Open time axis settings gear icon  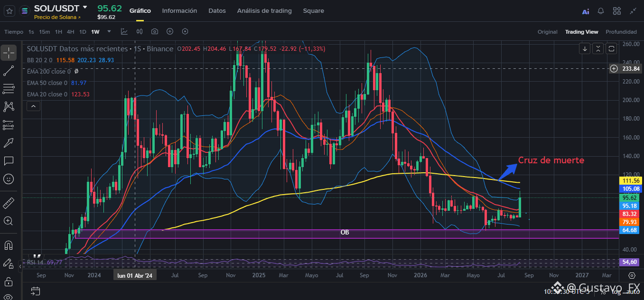[x=632, y=275]
